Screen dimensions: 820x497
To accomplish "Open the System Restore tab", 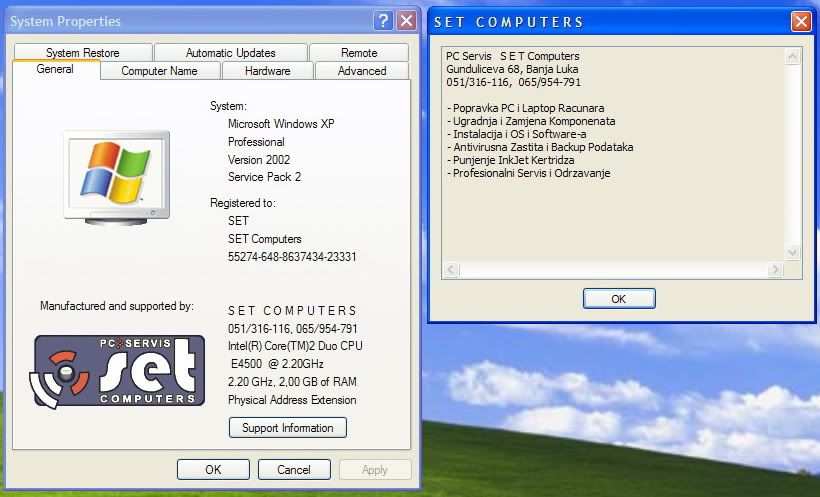I will pos(83,52).
